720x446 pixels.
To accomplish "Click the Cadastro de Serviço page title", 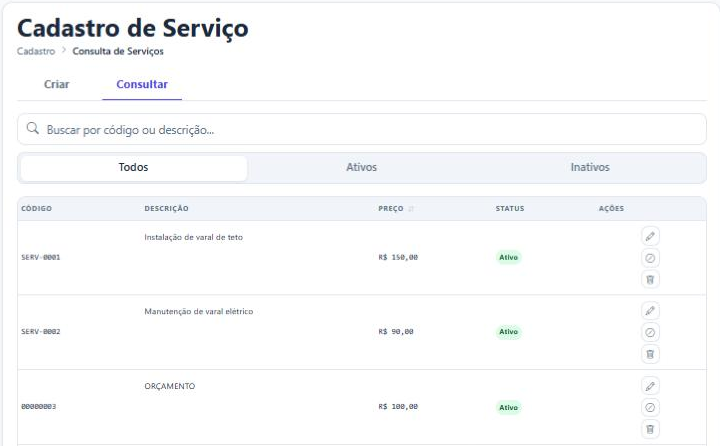I will tap(133, 28).
